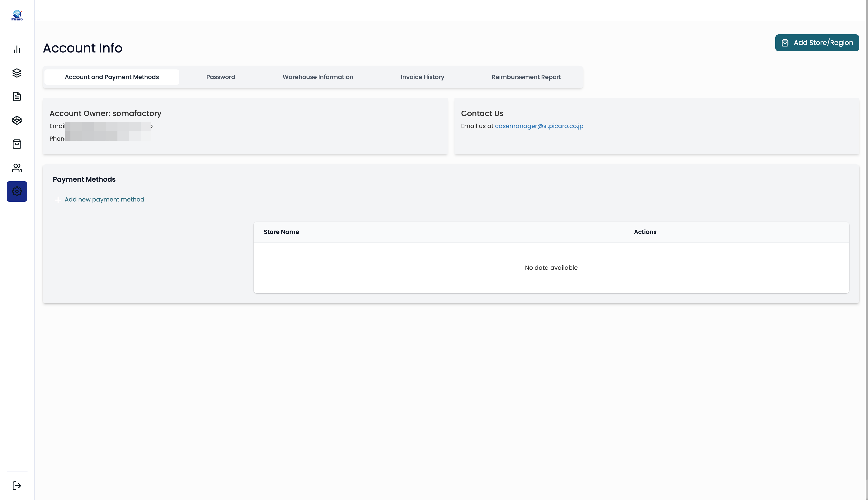Click Add new payment method link

point(104,200)
